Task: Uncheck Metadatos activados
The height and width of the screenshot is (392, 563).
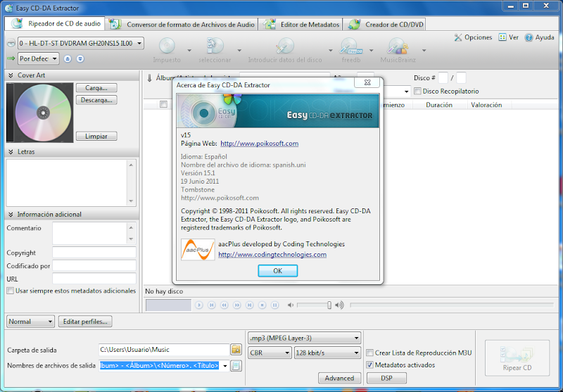Action: pyautogui.click(x=369, y=365)
